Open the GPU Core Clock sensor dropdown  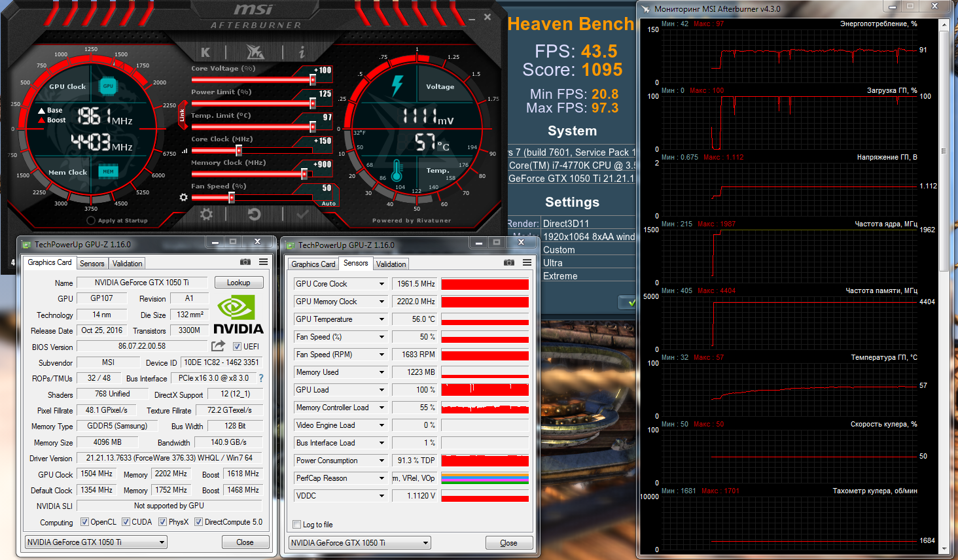[x=381, y=284]
